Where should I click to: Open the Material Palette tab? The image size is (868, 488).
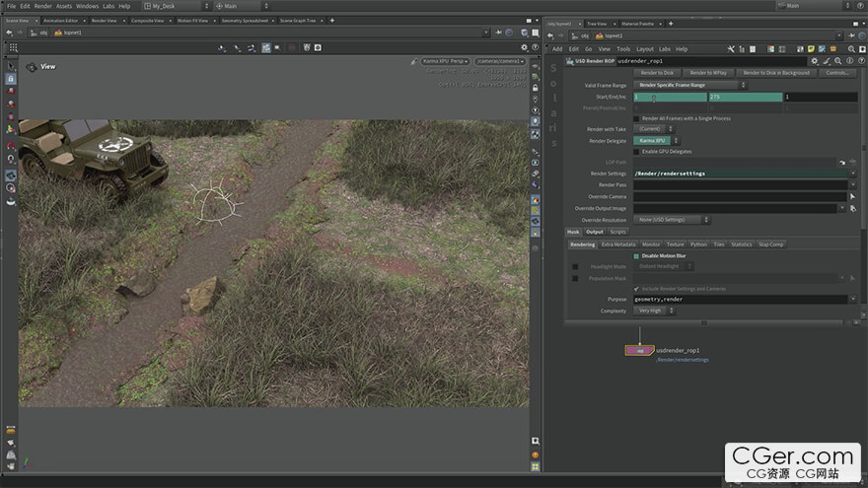[x=638, y=24]
